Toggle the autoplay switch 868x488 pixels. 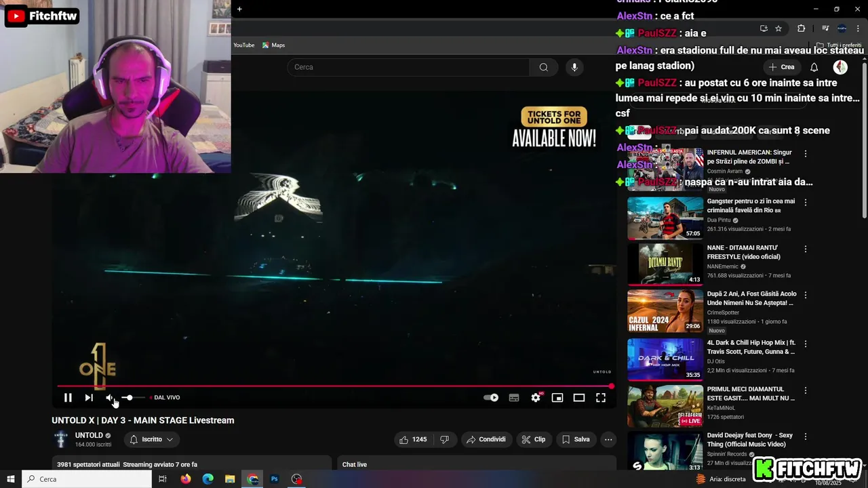(491, 398)
